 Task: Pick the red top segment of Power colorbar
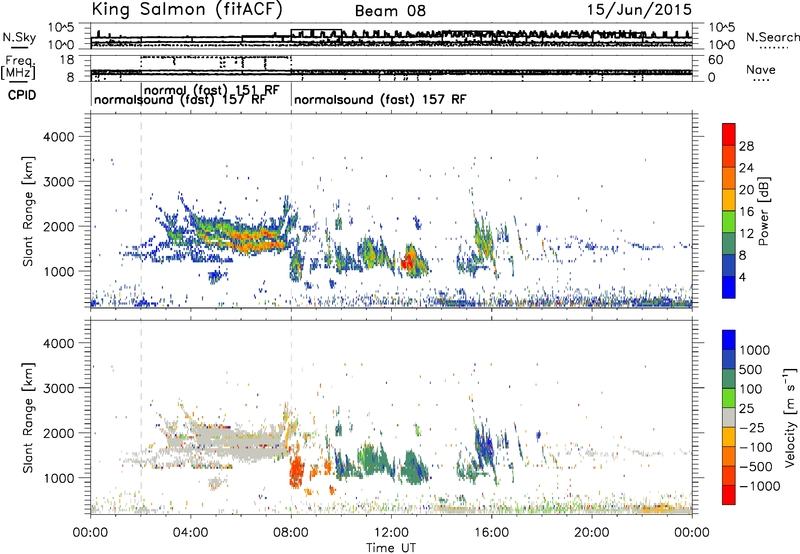[729, 134]
